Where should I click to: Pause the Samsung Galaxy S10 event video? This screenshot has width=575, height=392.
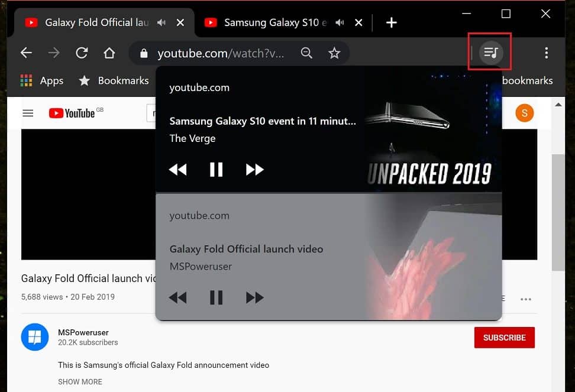click(217, 170)
